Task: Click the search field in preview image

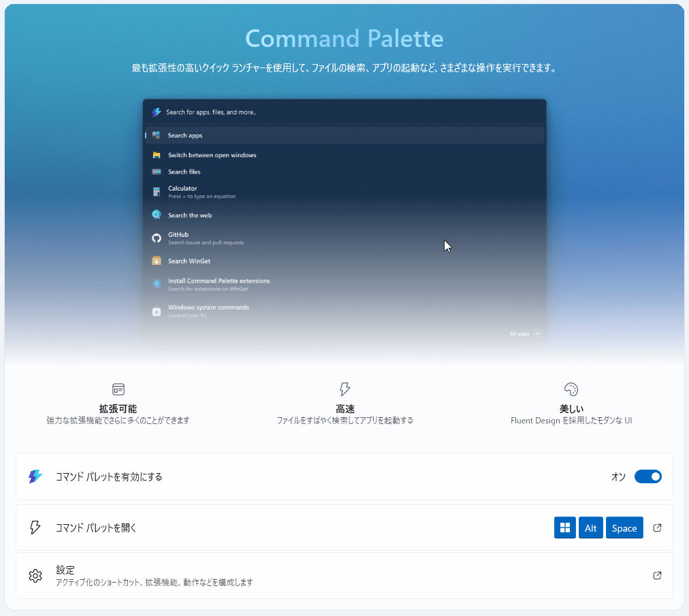Action: coord(340,112)
